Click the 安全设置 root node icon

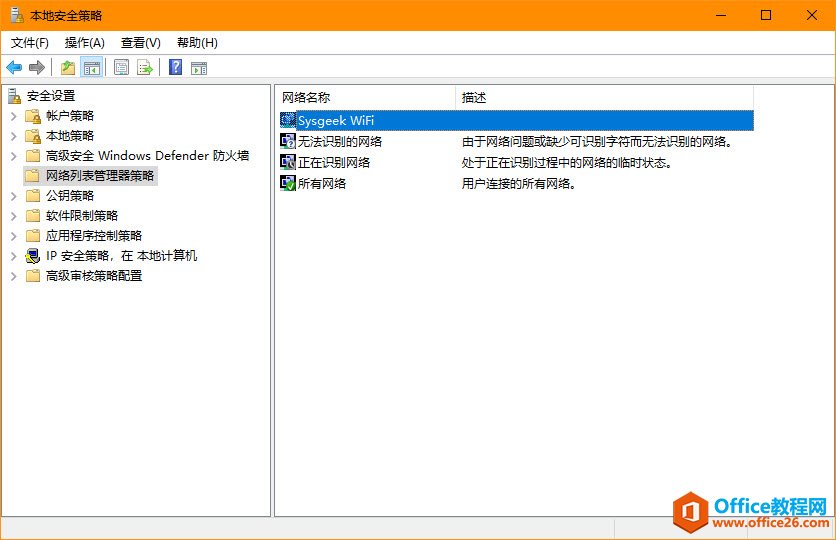14,96
